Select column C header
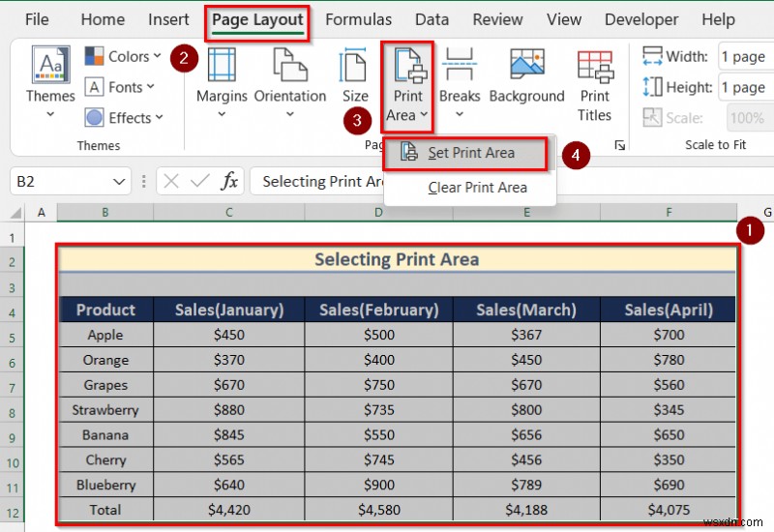This screenshot has height=532, width=774. pyautogui.click(x=228, y=212)
